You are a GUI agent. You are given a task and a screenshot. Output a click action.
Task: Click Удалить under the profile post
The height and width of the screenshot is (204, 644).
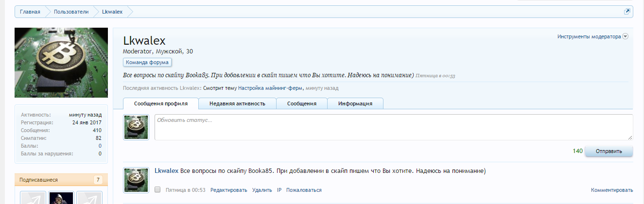(x=262, y=190)
